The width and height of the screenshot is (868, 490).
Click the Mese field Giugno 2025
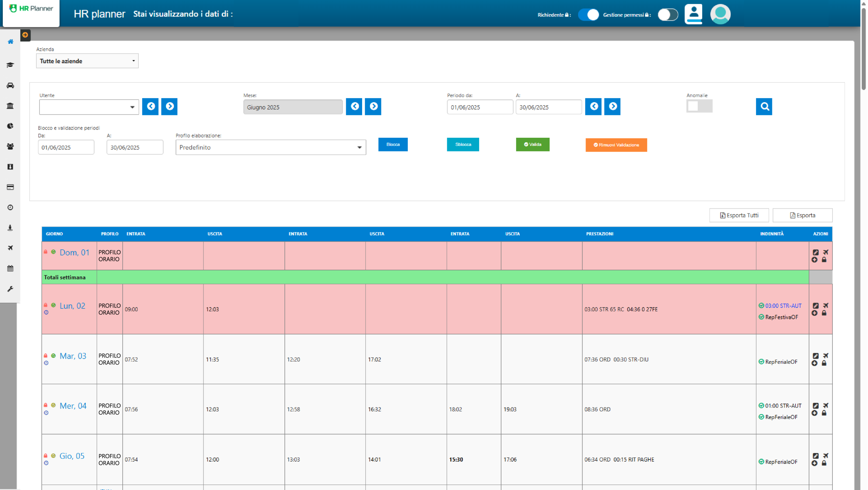pos(293,107)
